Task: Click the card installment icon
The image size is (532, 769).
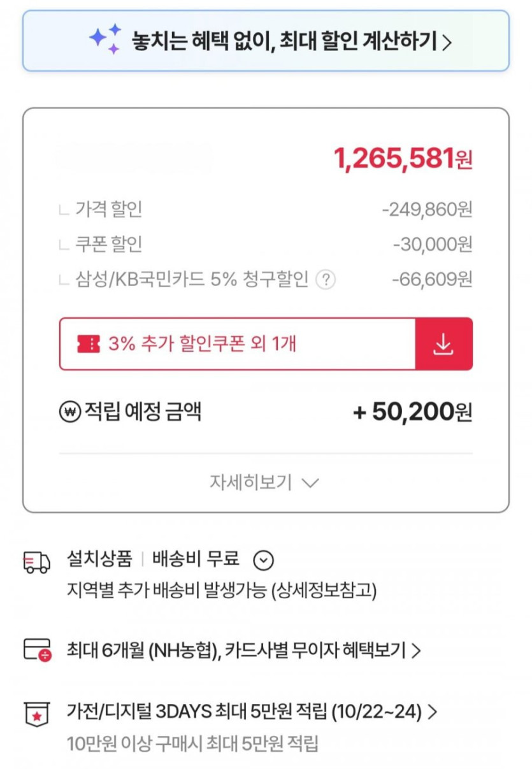Action: pos(37,650)
